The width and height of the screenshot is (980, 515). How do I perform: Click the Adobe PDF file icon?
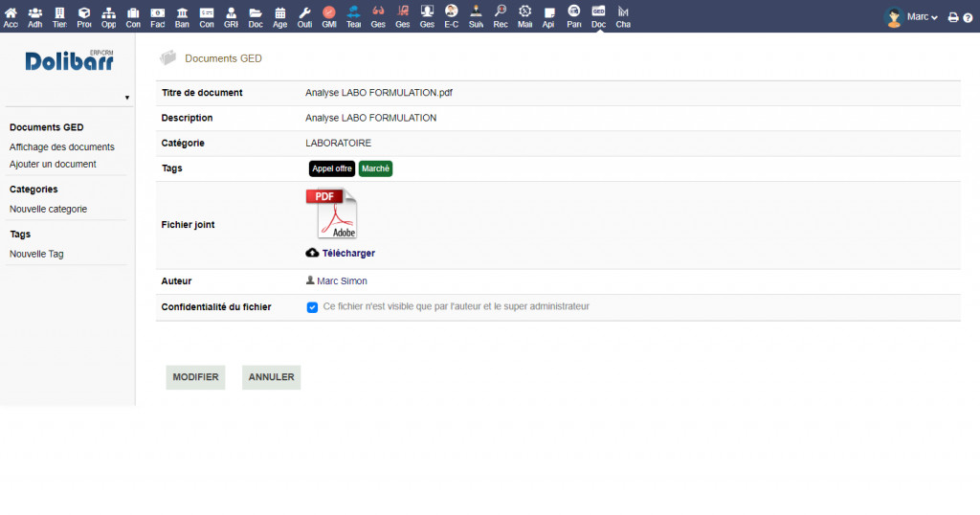pyautogui.click(x=331, y=213)
